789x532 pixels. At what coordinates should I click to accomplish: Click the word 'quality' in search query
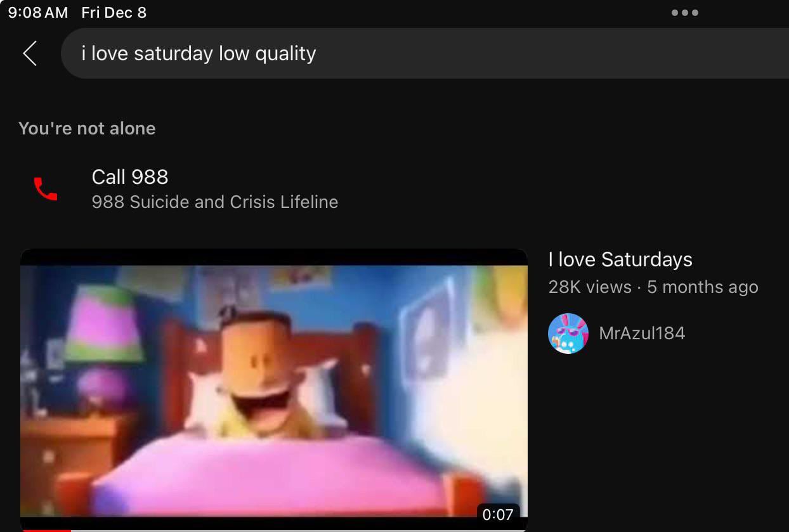coord(285,55)
